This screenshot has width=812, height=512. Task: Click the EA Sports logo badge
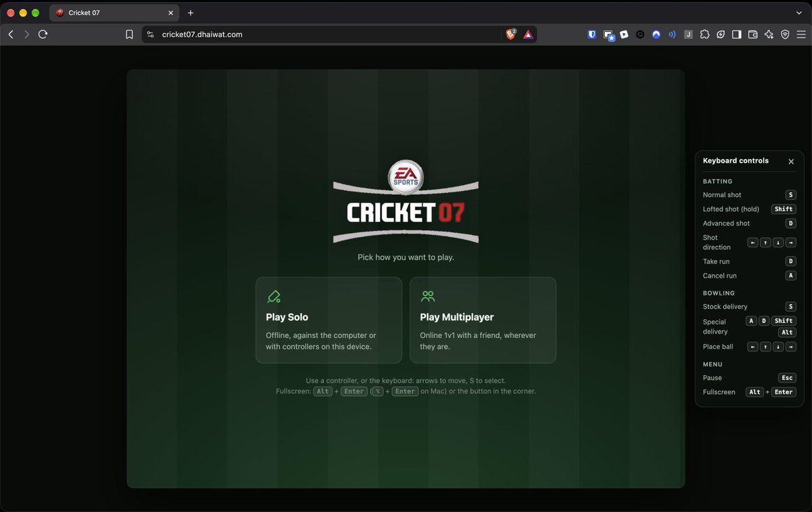click(x=406, y=177)
